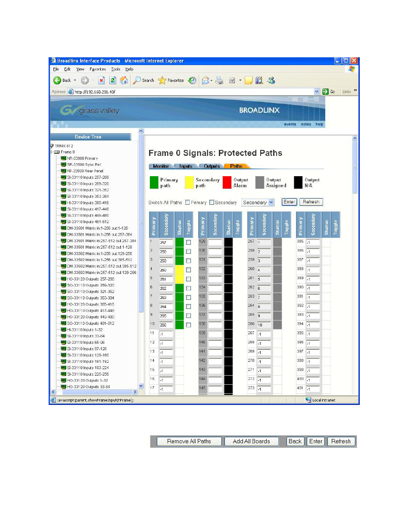This screenshot has height=532, width=411.
Task: Toggle checkbox for primary path 6
Action: coord(188,288)
